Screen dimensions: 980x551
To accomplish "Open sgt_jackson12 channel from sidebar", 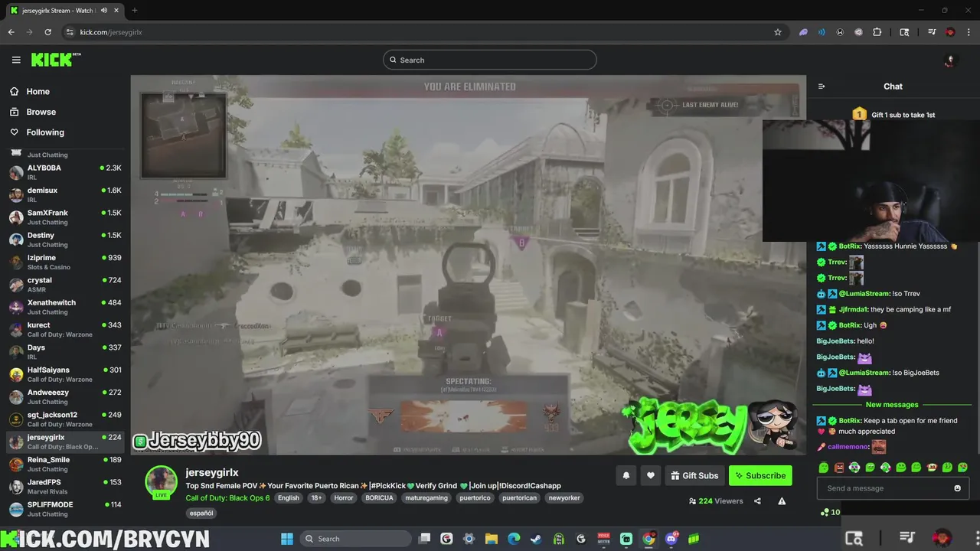I will pyautogui.click(x=65, y=419).
